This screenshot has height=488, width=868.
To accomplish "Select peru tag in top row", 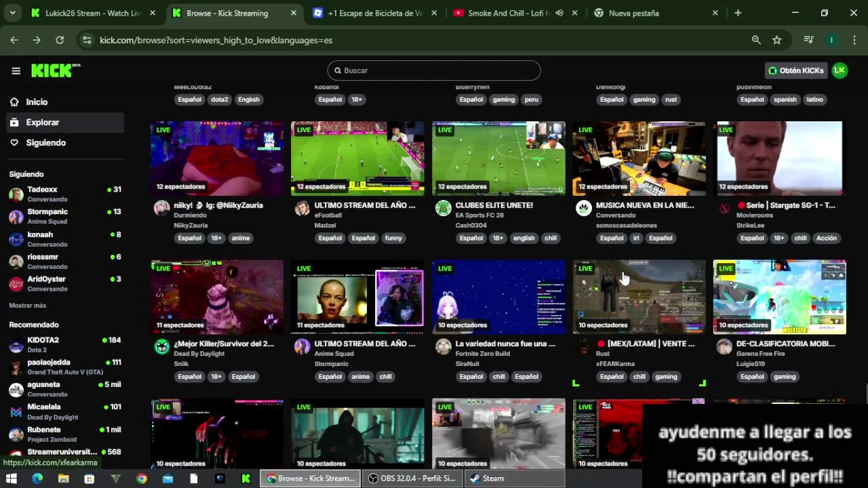I will 531,99.
